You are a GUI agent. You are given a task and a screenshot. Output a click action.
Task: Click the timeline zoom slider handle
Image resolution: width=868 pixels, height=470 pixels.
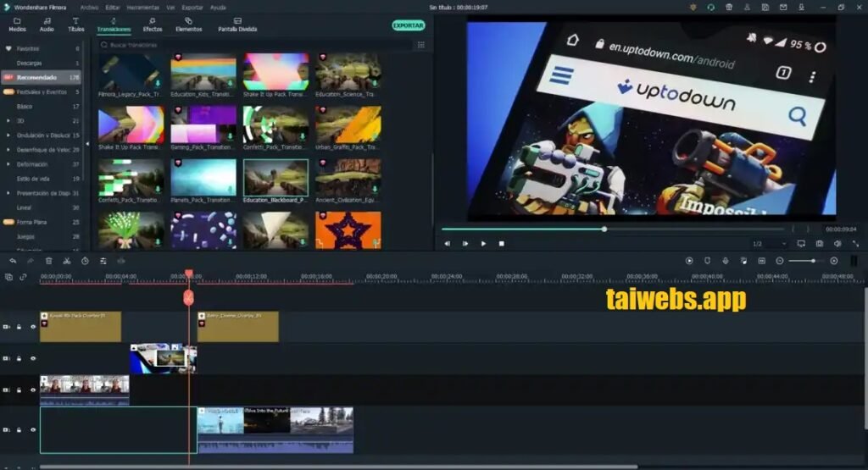pyautogui.click(x=813, y=261)
